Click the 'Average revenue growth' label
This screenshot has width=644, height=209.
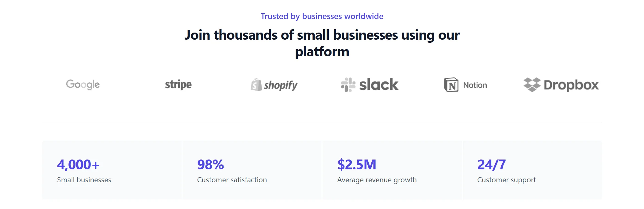(377, 180)
